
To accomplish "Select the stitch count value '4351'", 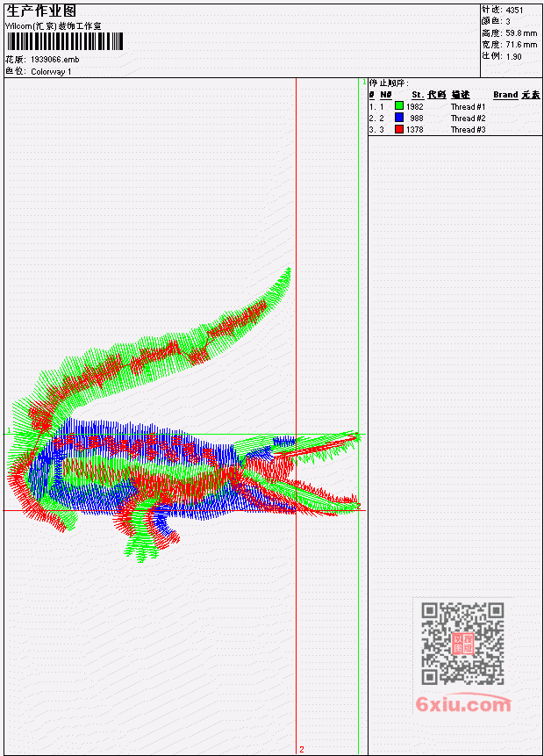I will click(514, 10).
